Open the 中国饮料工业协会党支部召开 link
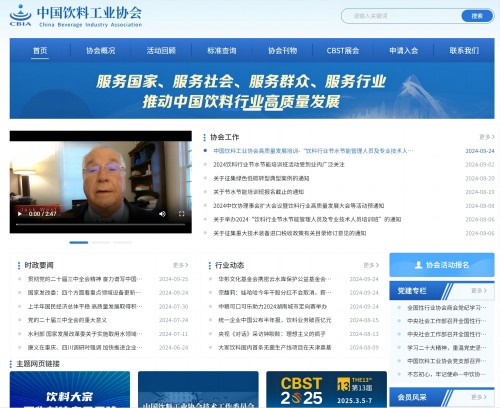This screenshot has width=500, height=408. (x=447, y=361)
